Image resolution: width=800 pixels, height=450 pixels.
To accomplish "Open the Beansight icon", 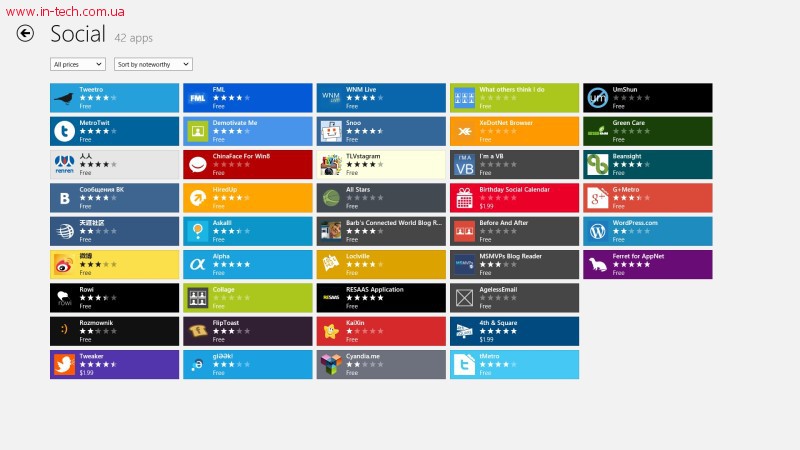I will pyautogui.click(x=597, y=164).
